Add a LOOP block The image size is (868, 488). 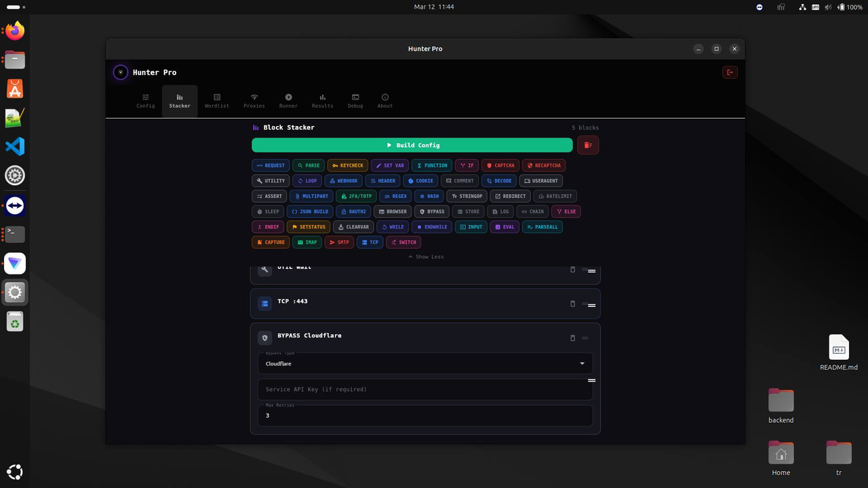tap(307, 181)
